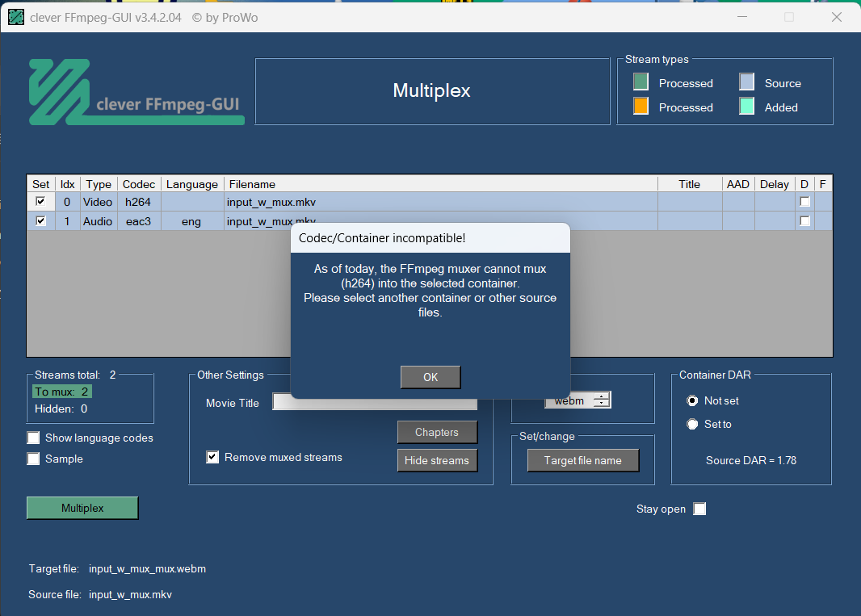This screenshot has width=861, height=616.
Task: Click the Idx column header
Action: click(x=68, y=184)
